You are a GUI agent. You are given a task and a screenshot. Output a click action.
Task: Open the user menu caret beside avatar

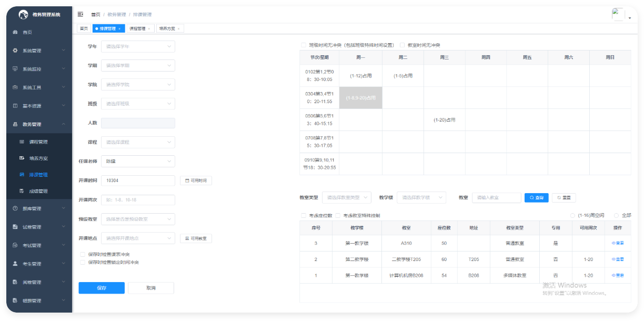click(x=630, y=18)
